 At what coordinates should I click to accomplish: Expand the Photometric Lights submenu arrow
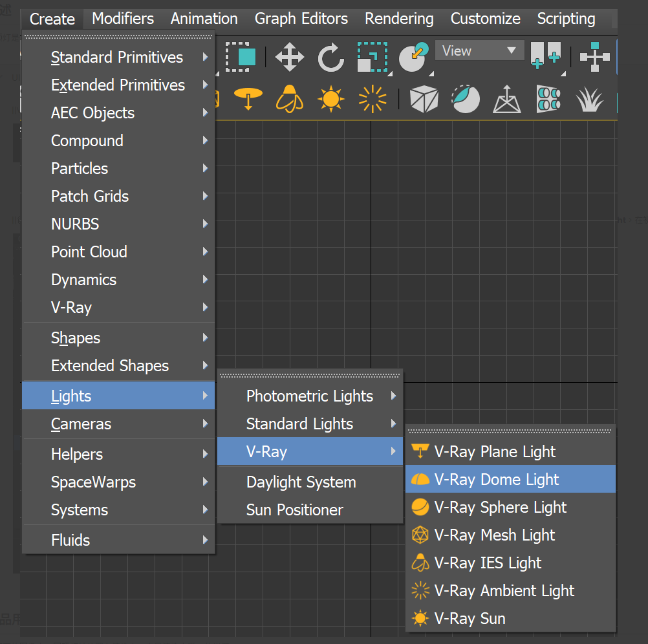click(394, 396)
